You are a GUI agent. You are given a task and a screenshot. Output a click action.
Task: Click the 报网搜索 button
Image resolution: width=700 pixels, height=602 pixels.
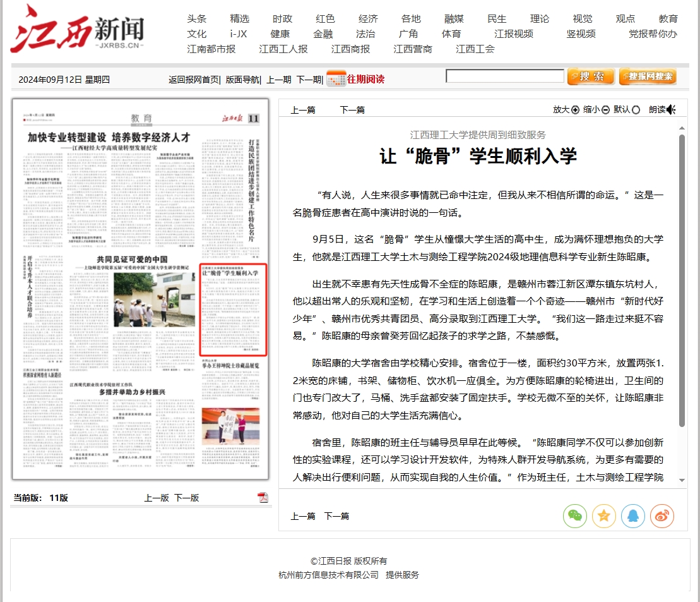648,76
